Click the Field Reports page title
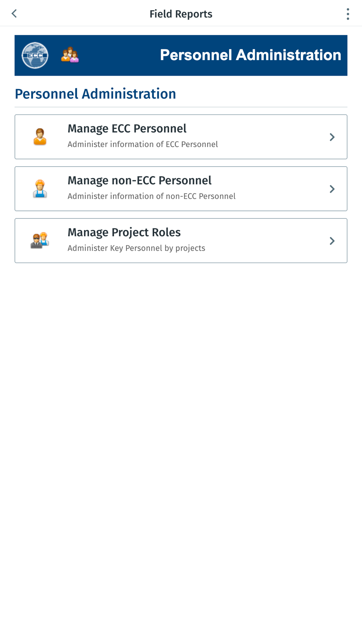This screenshot has height=644, width=362. pos(181,14)
